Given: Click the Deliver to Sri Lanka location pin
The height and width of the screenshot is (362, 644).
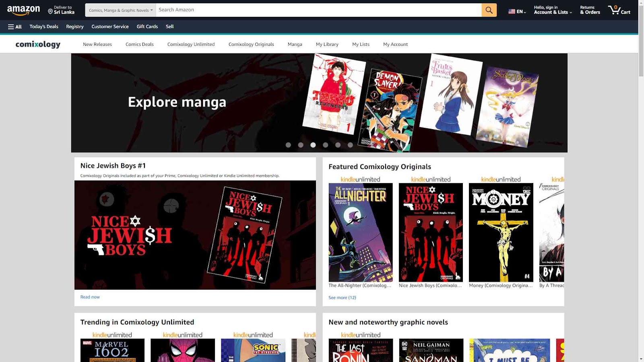Looking at the screenshot, I should pos(51,12).
